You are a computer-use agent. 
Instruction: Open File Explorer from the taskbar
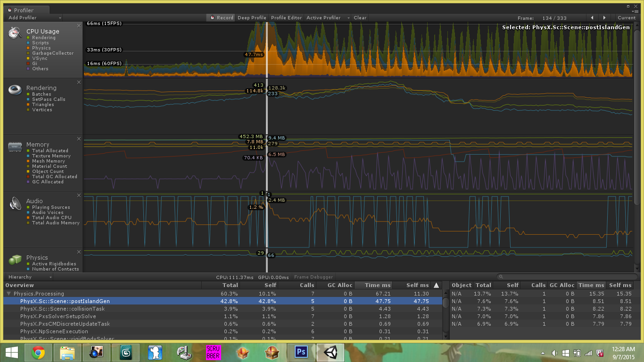(67, 353)
